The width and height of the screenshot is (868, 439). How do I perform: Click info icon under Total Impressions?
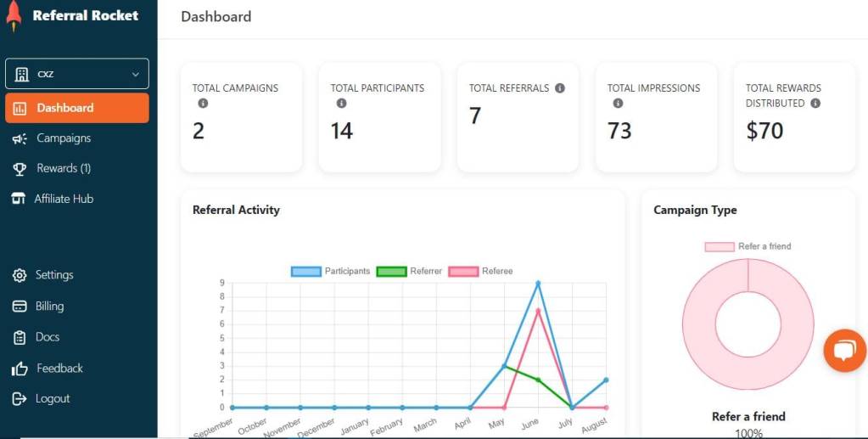[619, 103]
